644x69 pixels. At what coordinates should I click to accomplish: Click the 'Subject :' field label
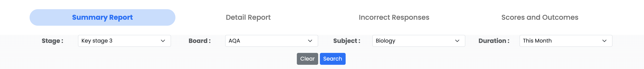point(347,41)
